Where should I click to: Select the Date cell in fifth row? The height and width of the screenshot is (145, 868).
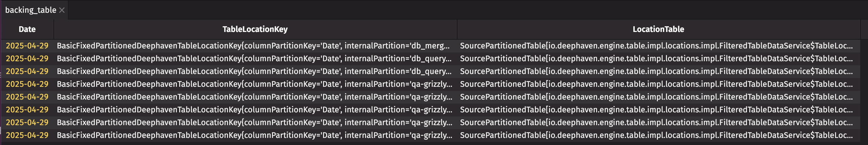(27, 97)
